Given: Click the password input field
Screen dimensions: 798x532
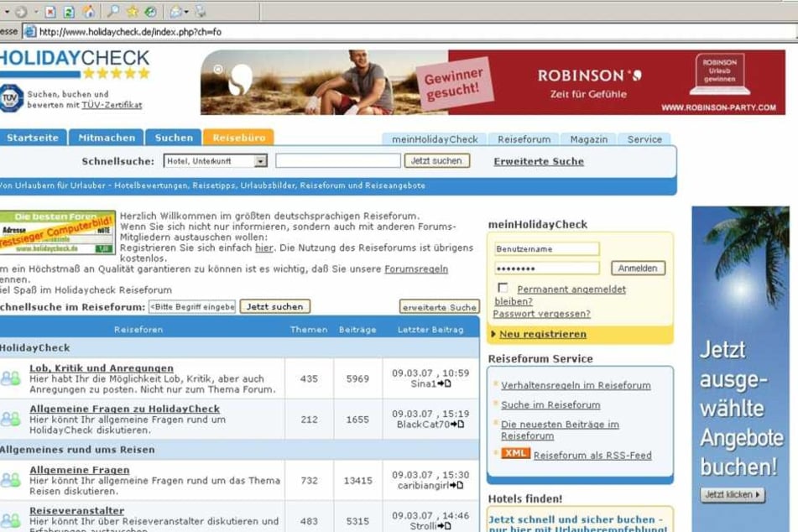Looking at the screenshot, I should [x=546, y=269].
